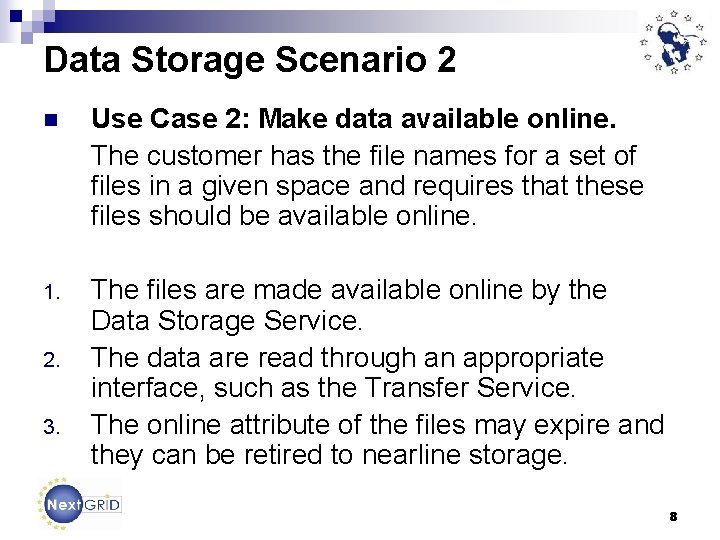Select the slide page number 8
Viewport: 720px width, 540px height.
673,517
